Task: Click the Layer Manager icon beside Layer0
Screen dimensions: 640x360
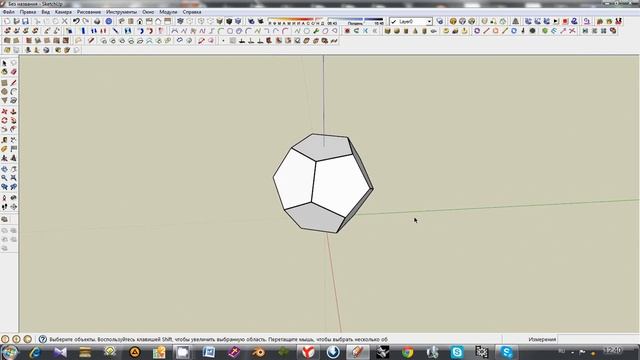Action: pyautogui.click(x=440, y=21)
